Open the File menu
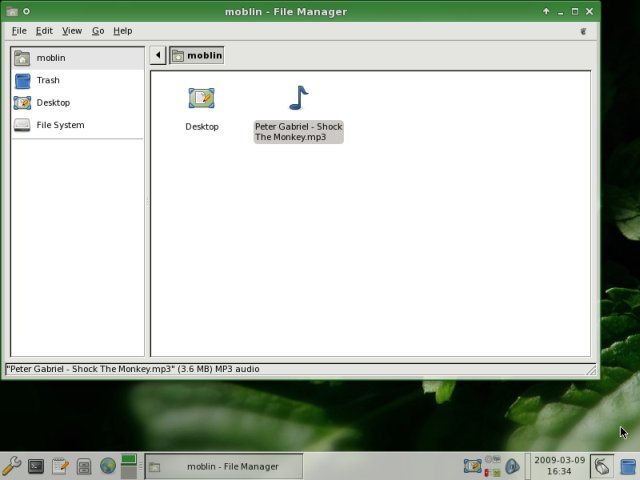 [19, 31]
